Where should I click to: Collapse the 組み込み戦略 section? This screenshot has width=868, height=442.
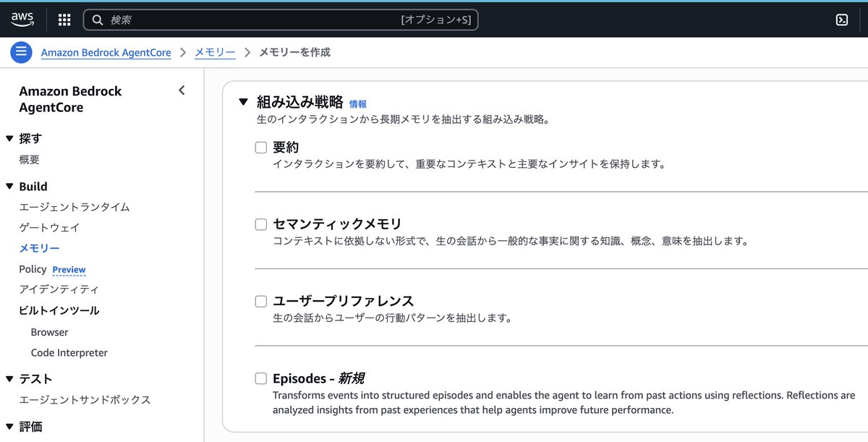244,102
